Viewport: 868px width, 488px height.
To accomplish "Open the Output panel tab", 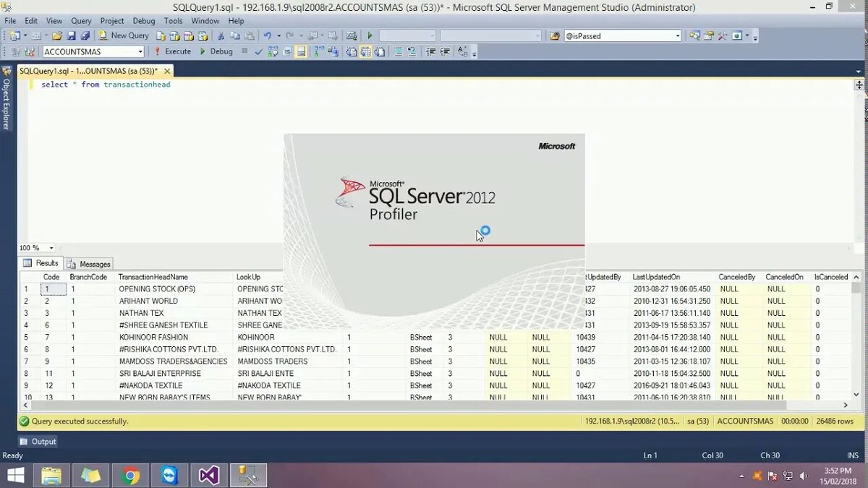I will coord(38,441).
